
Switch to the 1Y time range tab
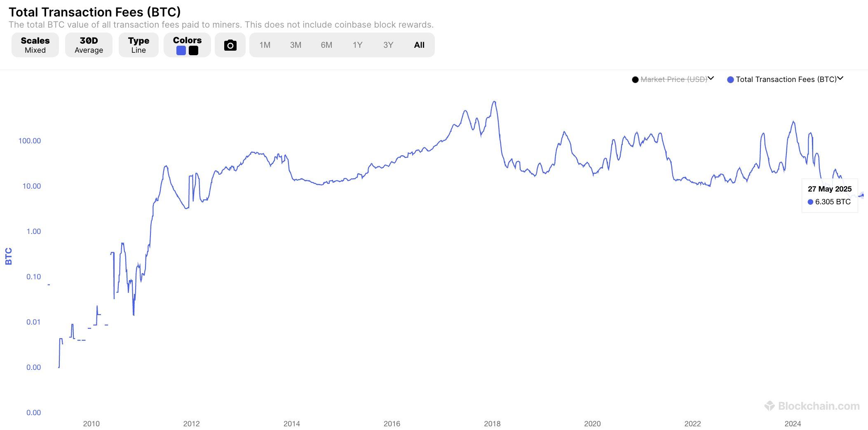pos(357,45)
